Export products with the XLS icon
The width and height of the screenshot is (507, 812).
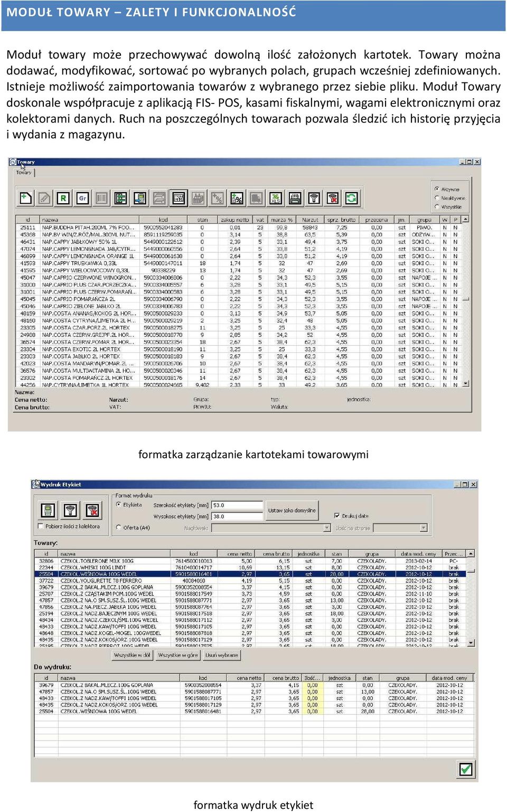[275, 199]
